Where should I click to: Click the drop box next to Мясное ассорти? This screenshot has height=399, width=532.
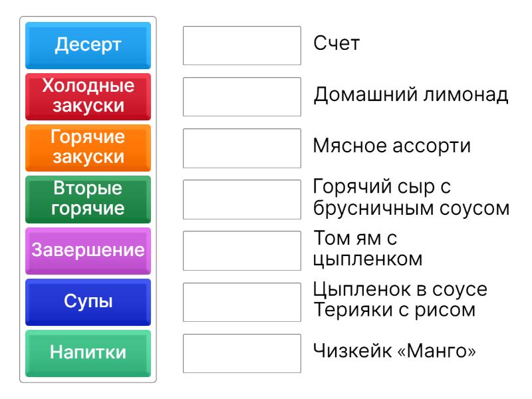click(242, 148)
